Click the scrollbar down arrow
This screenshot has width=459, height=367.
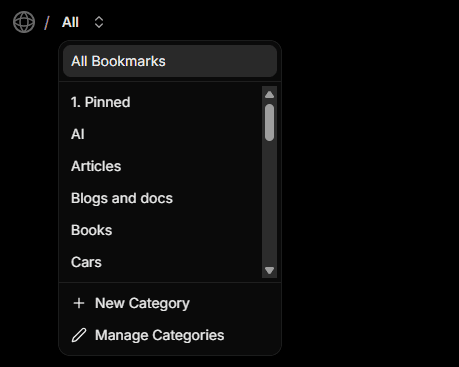[x=269, y=270]
